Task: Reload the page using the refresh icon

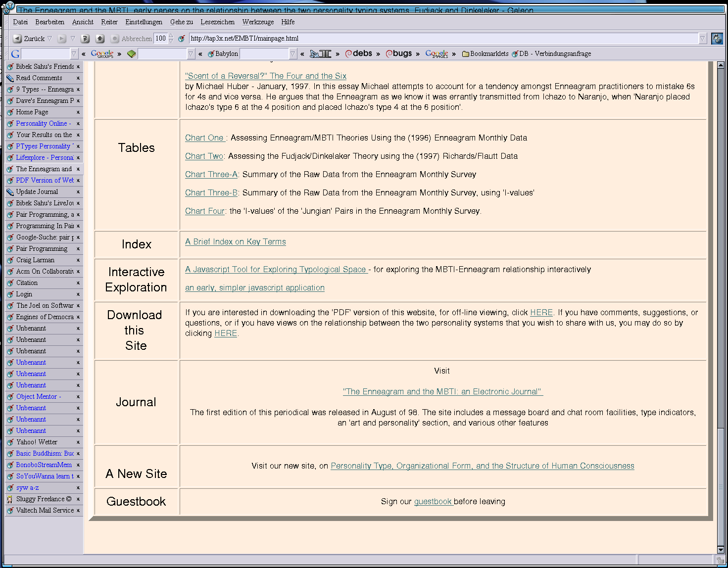Action: pyautogui.click(x=85, y=39)
